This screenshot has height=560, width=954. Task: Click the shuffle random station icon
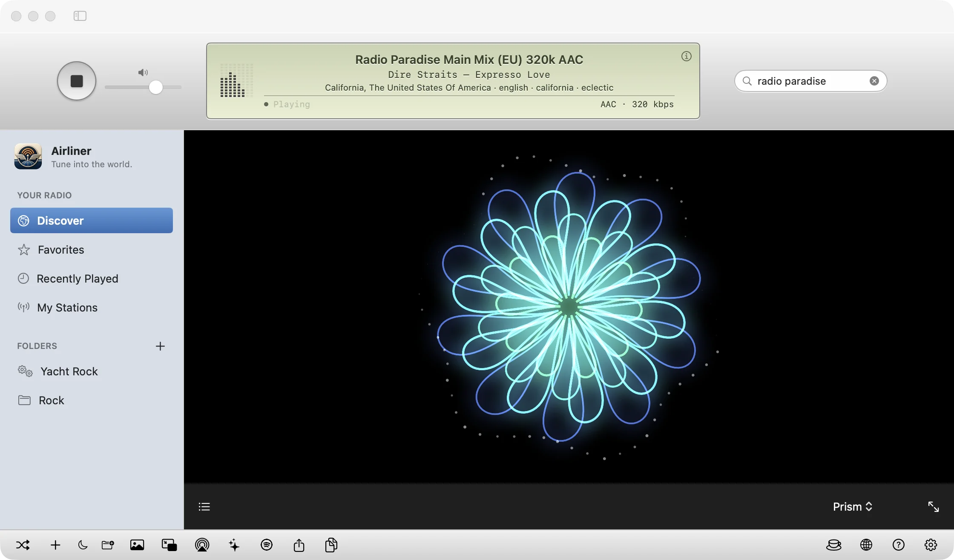23,545
